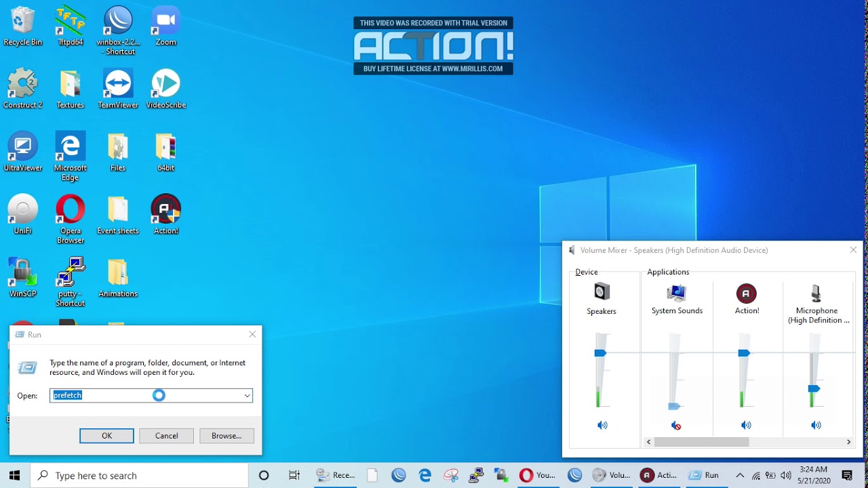Open the Tftpd64 desktop shortcut
The image size is (868, 488).
pos(71,26)
